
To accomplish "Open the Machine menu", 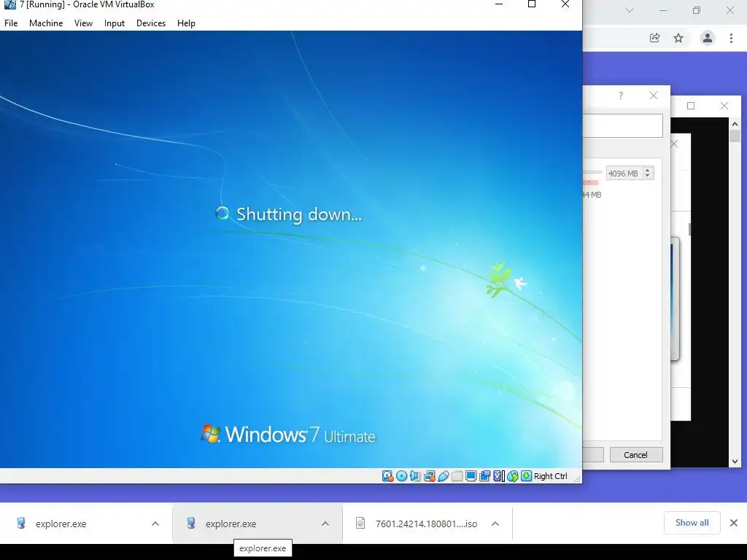I will tap(46, 23).
